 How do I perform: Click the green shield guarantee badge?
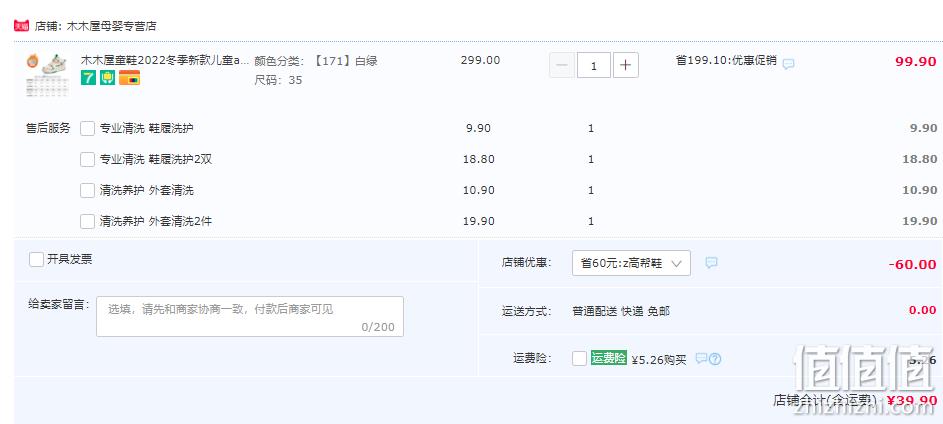tap(108, 78)
